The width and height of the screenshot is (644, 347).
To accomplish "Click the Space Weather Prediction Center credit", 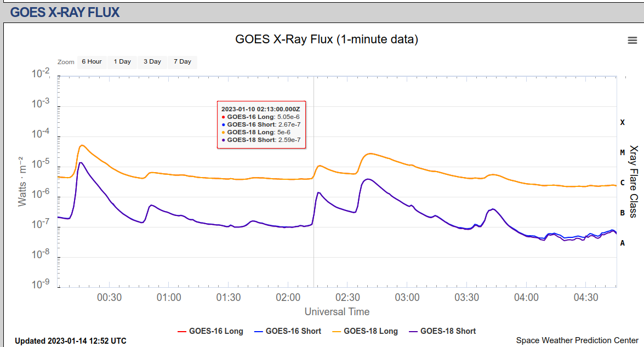I will point(577,340).
